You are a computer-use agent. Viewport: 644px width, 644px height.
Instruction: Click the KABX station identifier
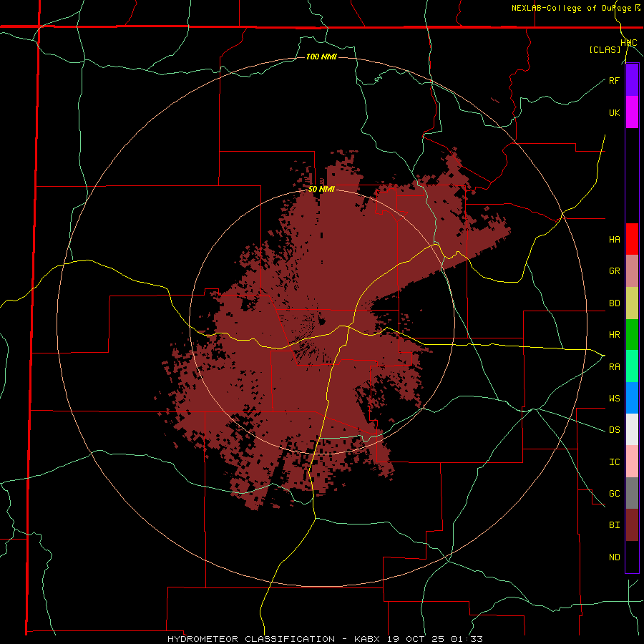click(369, 639)
